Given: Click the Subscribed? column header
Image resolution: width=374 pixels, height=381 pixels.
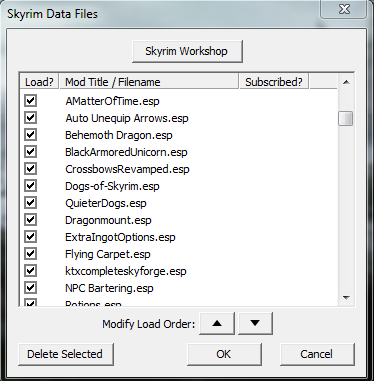Looking at the screenshot, I should (274, 82).
